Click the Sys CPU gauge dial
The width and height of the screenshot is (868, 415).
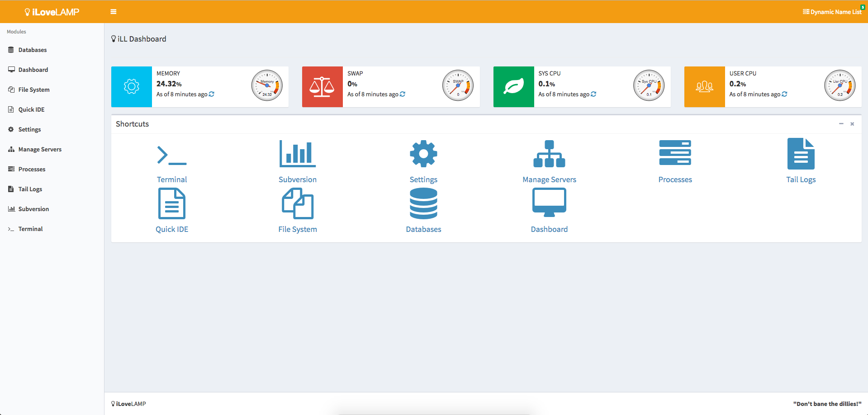pyautogui.click(x=649, y=85)
